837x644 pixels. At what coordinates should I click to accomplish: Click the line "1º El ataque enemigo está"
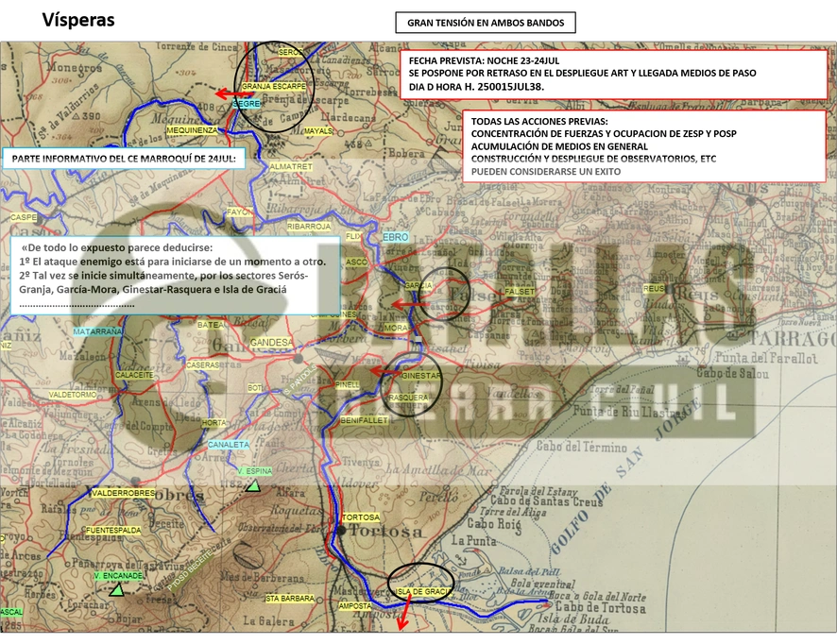173,262
